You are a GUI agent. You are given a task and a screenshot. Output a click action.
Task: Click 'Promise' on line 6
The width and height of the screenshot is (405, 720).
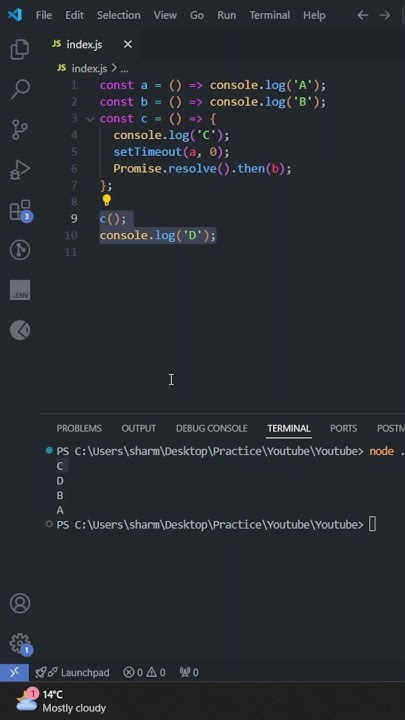click(x=137, y=169)
